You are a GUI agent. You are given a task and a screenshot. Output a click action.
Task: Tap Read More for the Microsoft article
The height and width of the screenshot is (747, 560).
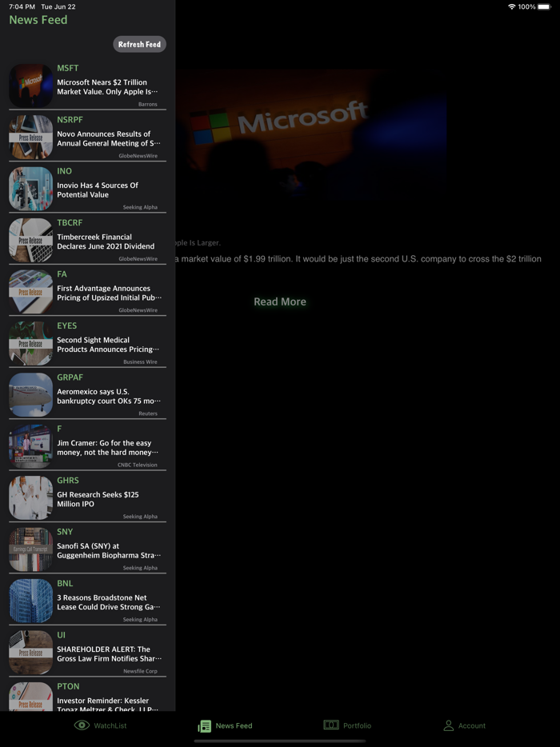tap(280, 302)
